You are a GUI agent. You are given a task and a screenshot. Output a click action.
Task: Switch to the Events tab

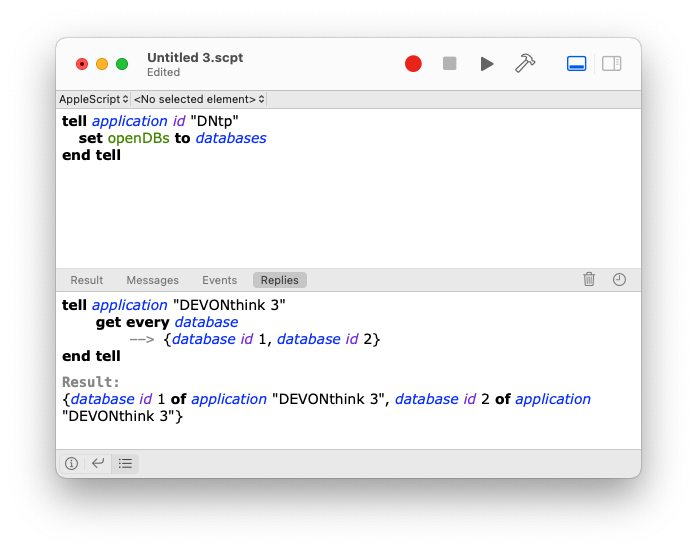(x=219, y=280)
